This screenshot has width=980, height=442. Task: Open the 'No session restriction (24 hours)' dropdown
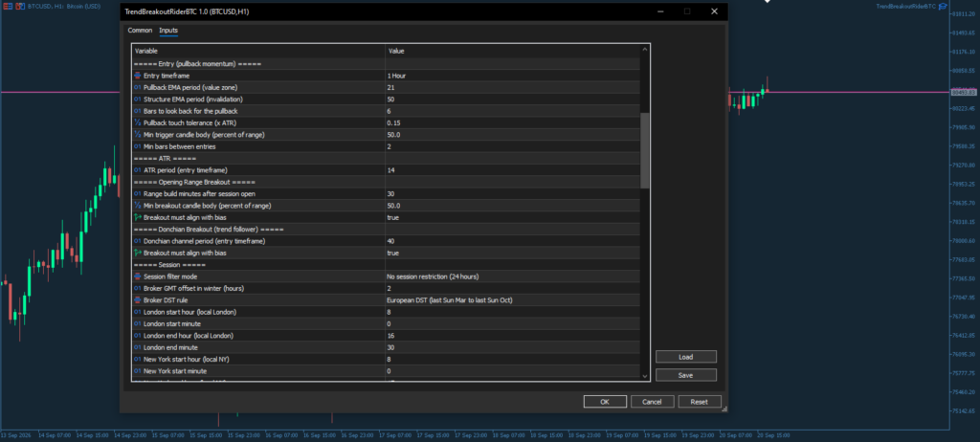click(513, 276)
